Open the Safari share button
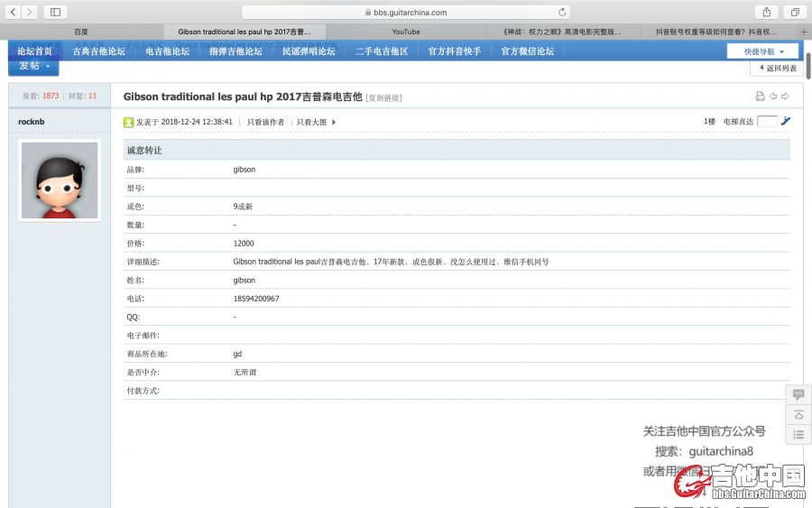The image size is (812, 508). tap(766, 12)
